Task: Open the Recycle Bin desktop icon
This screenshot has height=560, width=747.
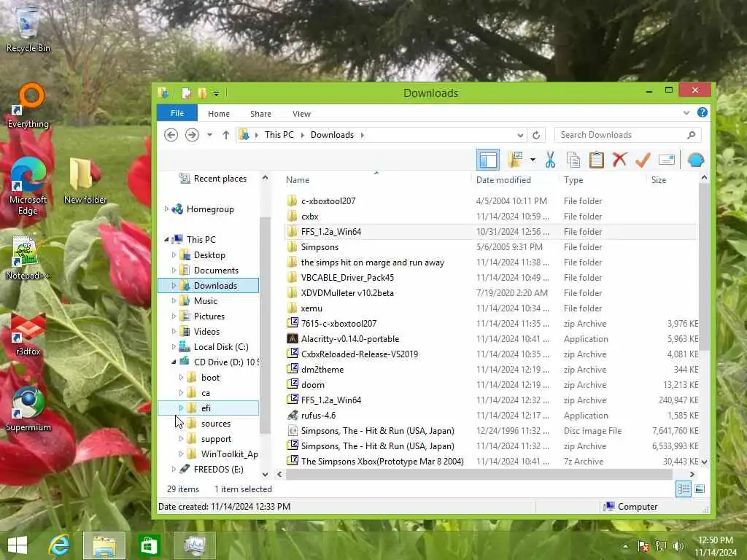Action: point(28,28)
